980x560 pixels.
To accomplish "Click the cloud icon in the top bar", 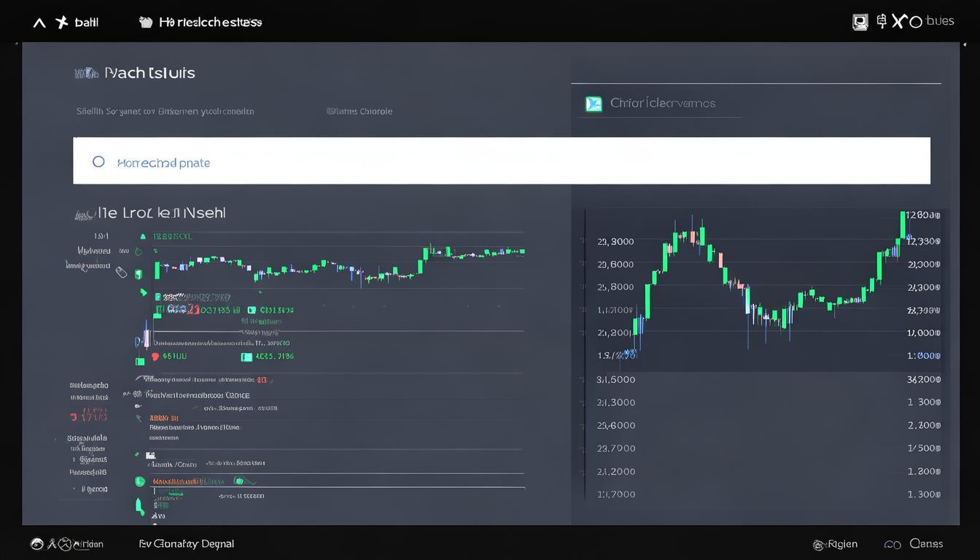I will click(146, 23).
